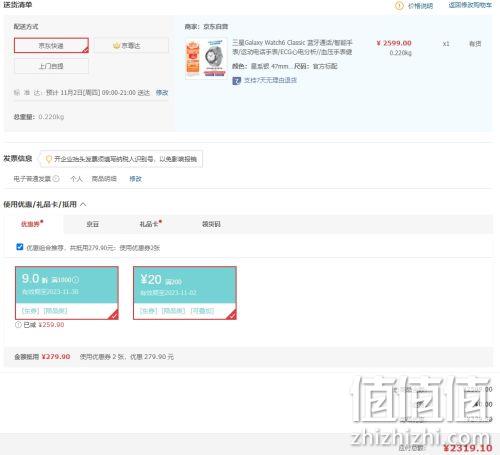The height and width of the screenshot is (455, 500).
Task: Click the info icon beside ¥259.90 reduced
Action: pos(18,325)
